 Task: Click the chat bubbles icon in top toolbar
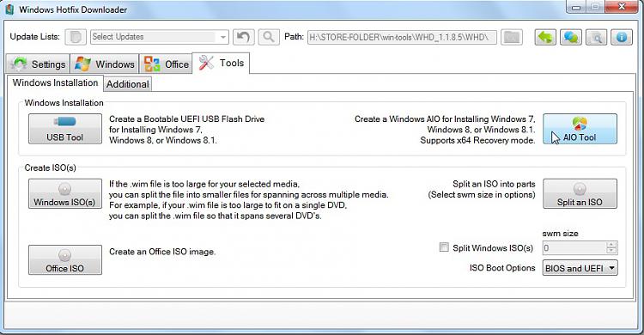(x=571, y=37)
